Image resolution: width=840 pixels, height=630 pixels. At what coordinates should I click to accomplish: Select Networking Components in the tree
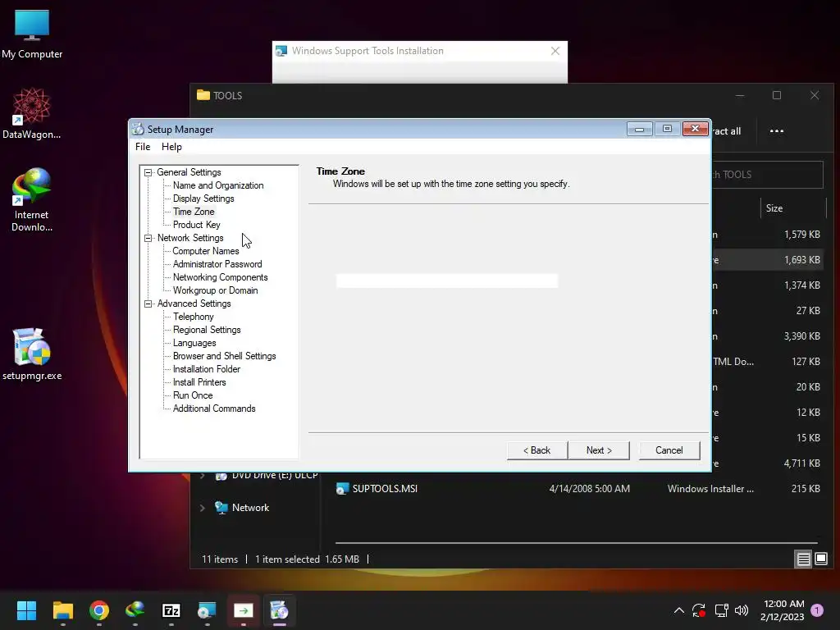click(220, 277)
